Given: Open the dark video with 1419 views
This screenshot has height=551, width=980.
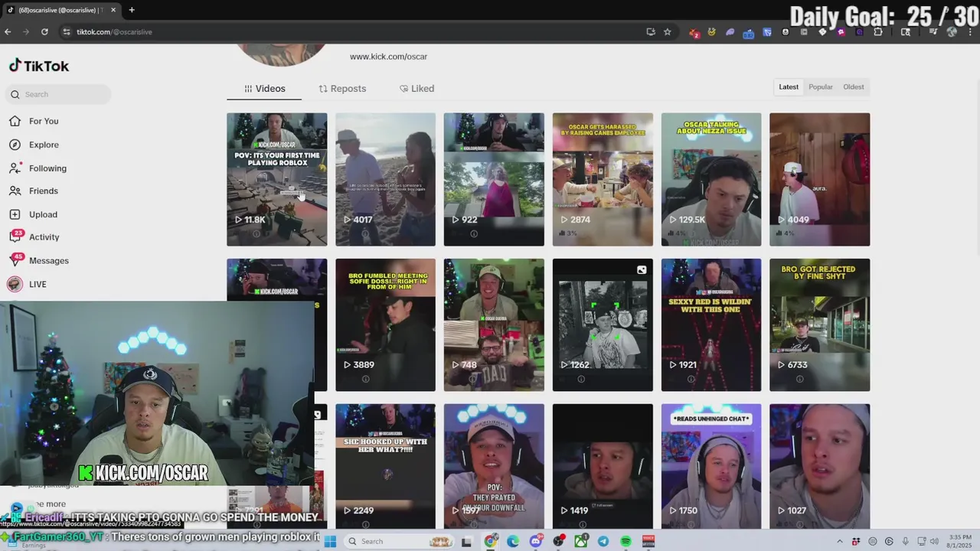Looking at the screenshot, I should coord(603,465).
